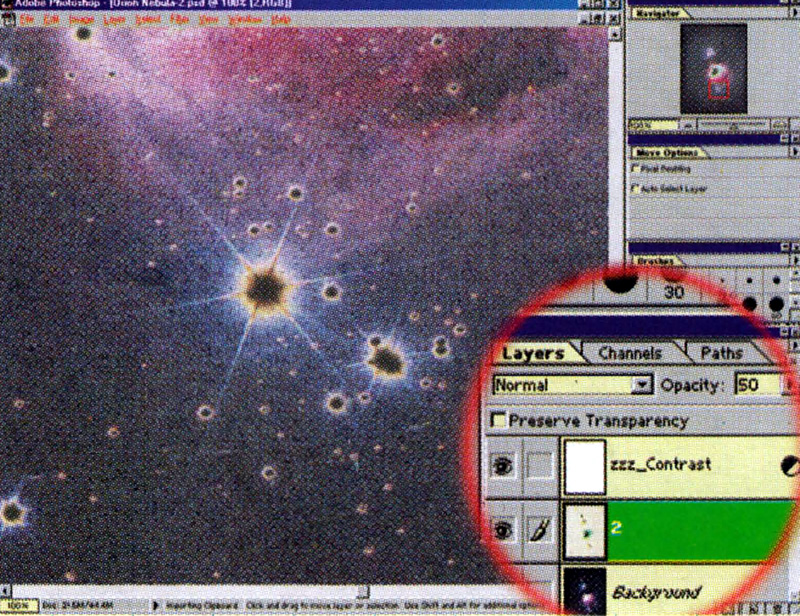Switch to the Channels tab
Viewport: 800px width, 616px height.
pos(630,353)
